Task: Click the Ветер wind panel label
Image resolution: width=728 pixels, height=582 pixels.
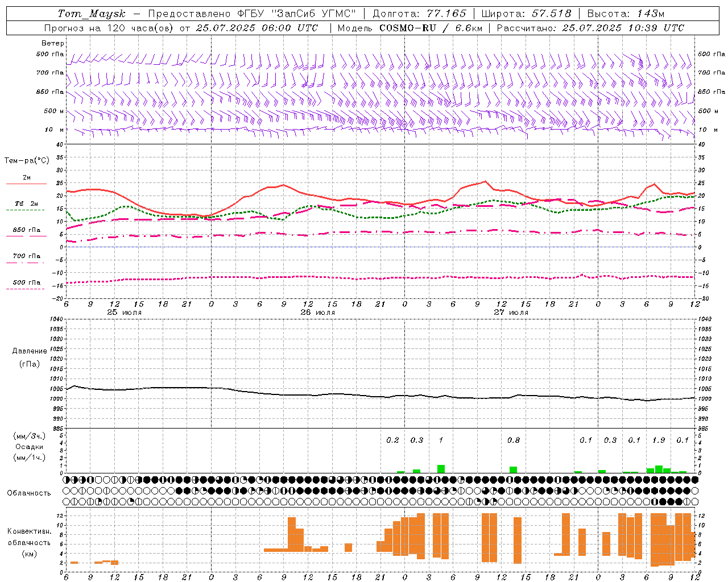Action: click(52, 43)
